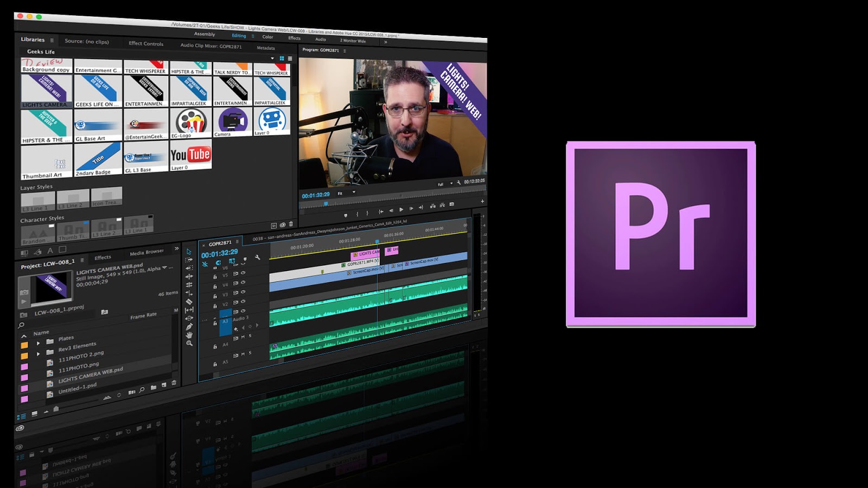868x488 pixels.
Task: Open Libraries panel hamburger menu
Action: 52,40
